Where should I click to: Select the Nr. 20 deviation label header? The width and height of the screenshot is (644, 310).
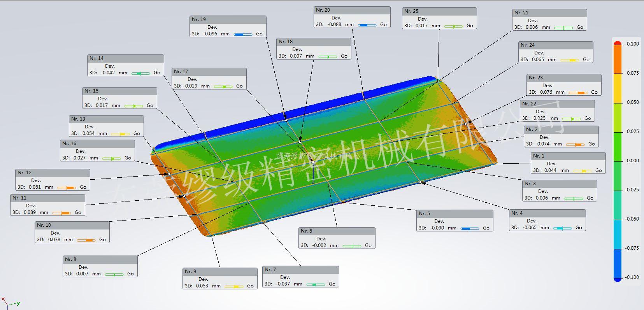click(x=352, y=10)
